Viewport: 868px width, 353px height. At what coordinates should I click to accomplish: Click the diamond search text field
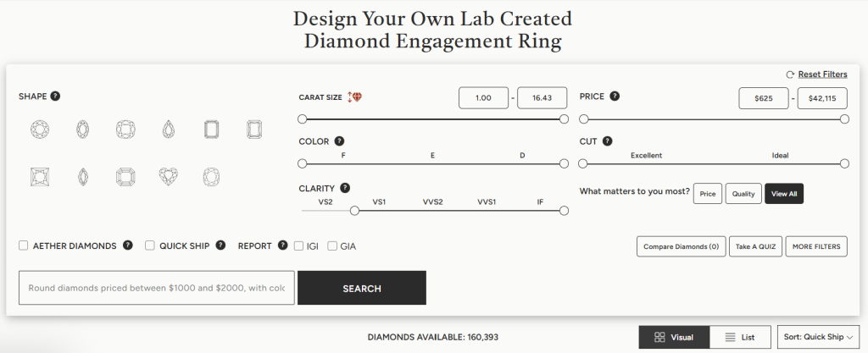(157, 288)
